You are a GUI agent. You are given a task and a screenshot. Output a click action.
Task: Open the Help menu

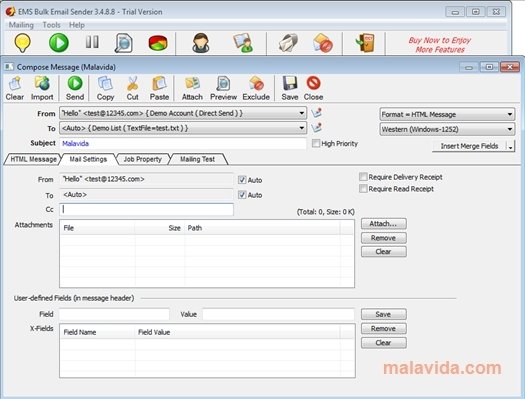[77, 25]
